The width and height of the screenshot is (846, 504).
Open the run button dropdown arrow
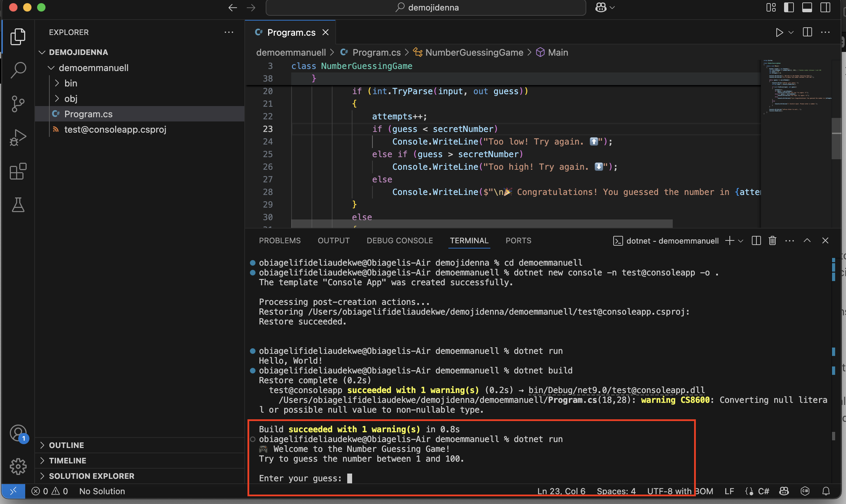click(x=791, y=33)
